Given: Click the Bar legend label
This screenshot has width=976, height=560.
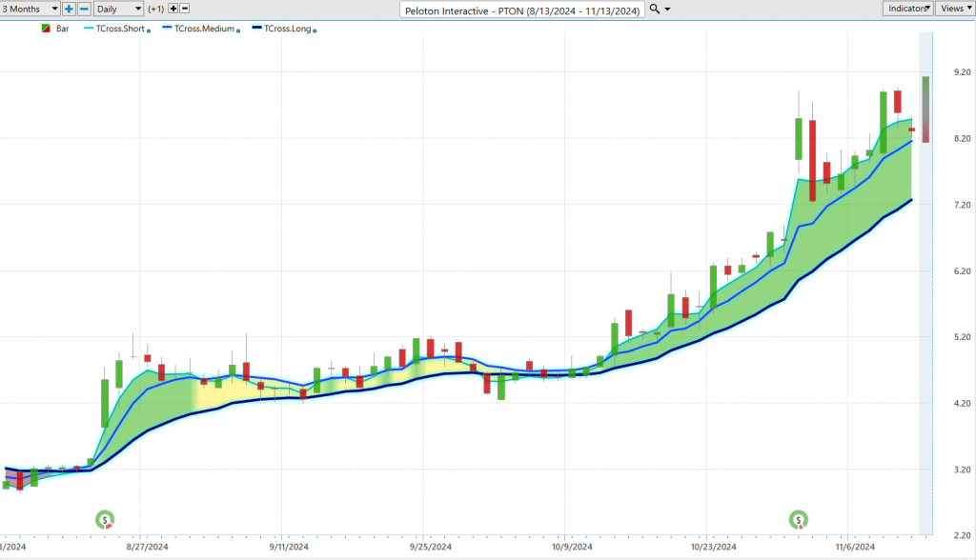Looking at the screenshot, I should [63, 30].
